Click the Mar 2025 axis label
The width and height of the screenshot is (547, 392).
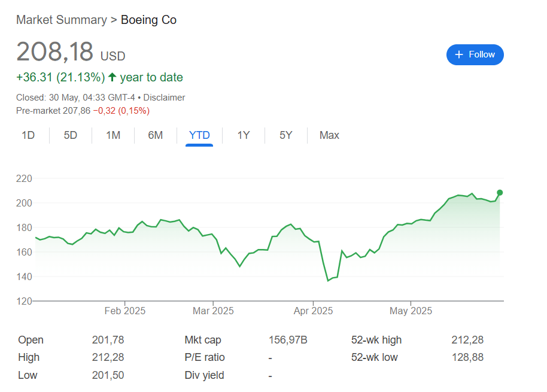(213, 311)
